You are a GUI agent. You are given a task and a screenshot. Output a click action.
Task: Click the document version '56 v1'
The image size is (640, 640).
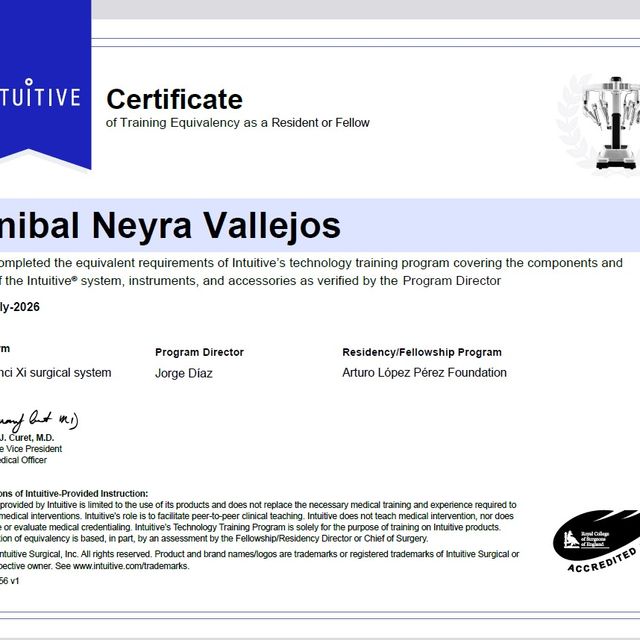coord(9,581)
